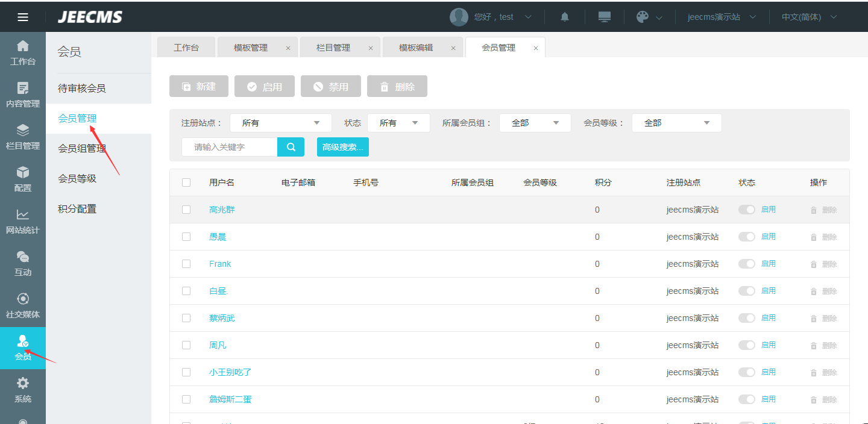Expand the 会员等级 dropdown
868x424 pixels.
pos(676,123)
